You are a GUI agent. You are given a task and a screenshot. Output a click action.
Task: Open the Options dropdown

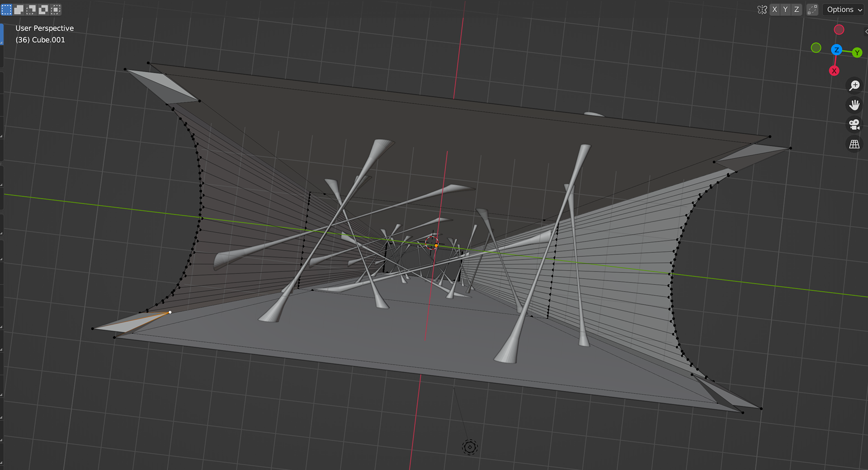pyautogui.click(x=844, y=9)
